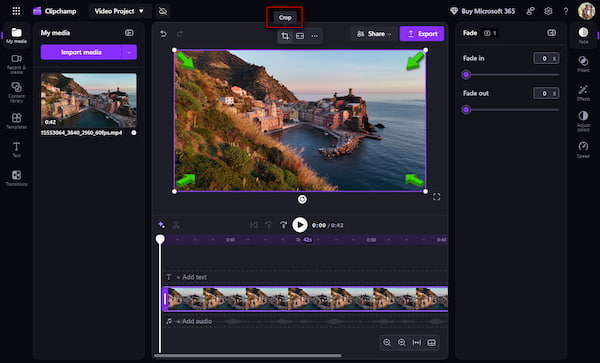Image resolution: width=600 pixels, height=363 pixels.
Task: Click the timeline playhead marker
Action: tap(160, 239)
